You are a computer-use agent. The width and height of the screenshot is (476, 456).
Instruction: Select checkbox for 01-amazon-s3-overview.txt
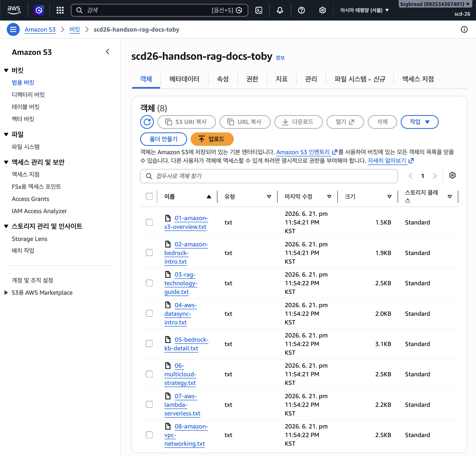[149, 222]
